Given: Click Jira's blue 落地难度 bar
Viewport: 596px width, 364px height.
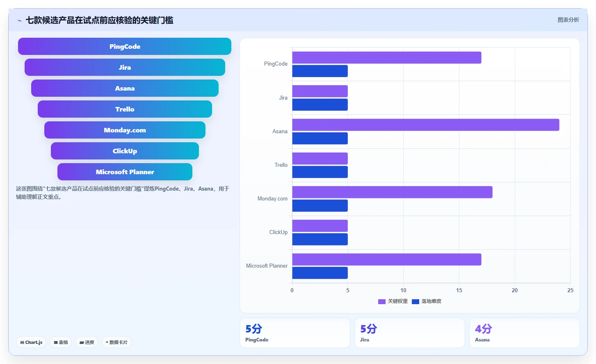Looking at the screenshot, I should [320, 105].
